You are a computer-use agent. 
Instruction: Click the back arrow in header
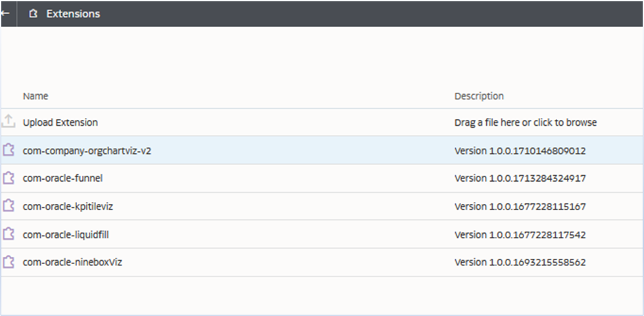click(5, 13)
